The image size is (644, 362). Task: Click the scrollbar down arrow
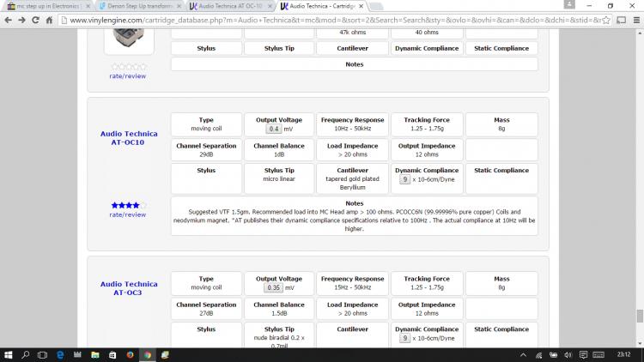pyautogui.click(x=640, y=344)
